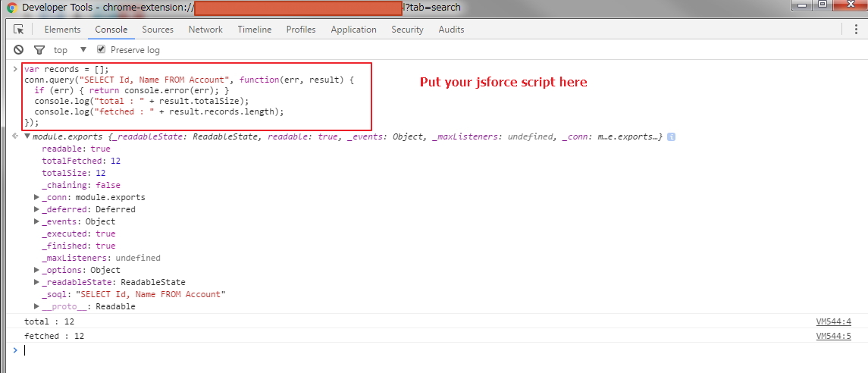Screen dimensions: 868x373
Task: Select the _finished: true property
Action: pyautogui.click(x=79, y=246)
